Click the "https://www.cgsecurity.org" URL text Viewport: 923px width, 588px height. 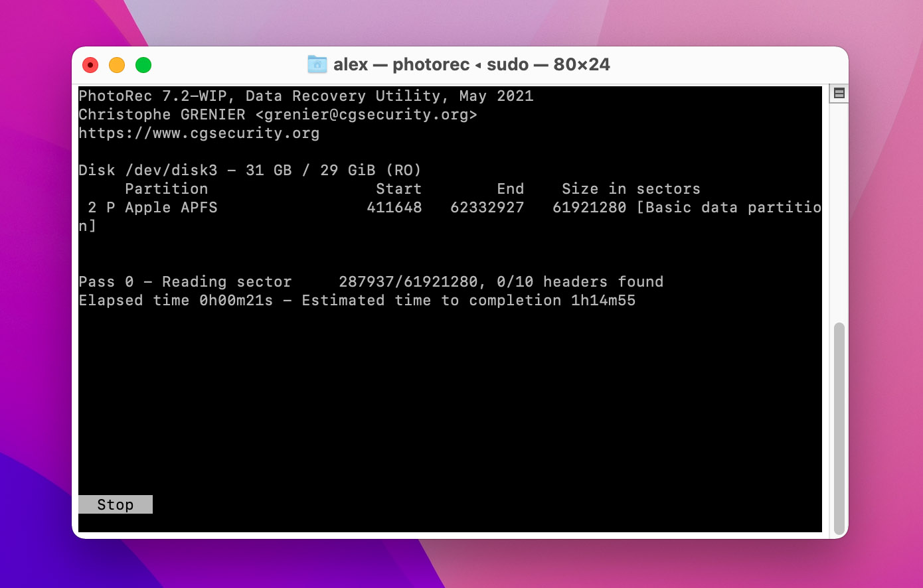(x=199, y=133)
